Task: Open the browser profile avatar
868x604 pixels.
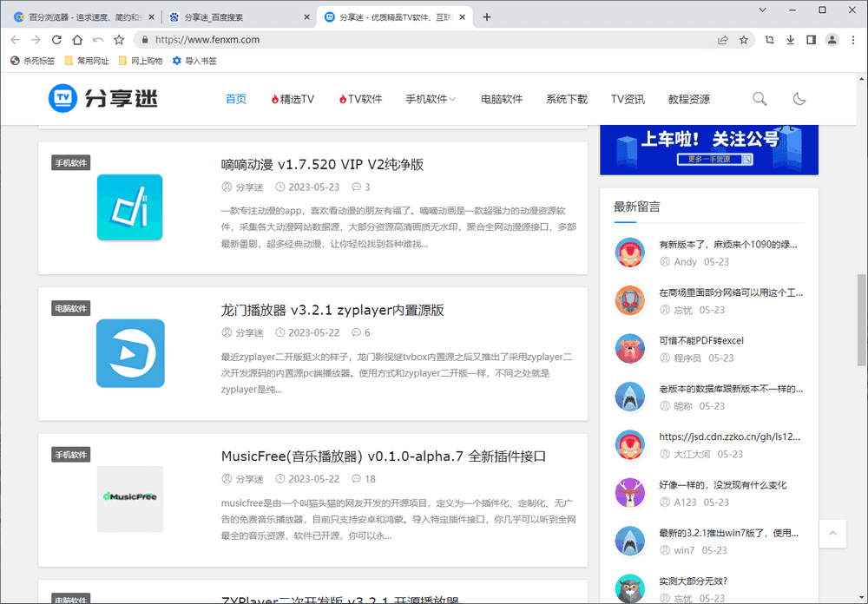Action: pos(832,39)
